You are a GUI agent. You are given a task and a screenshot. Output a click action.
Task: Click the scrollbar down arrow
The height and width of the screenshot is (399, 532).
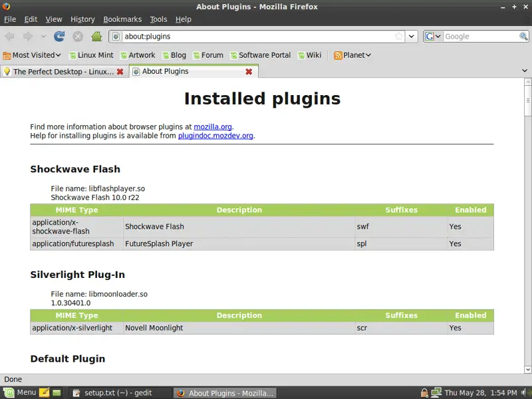tap(527, 370)
